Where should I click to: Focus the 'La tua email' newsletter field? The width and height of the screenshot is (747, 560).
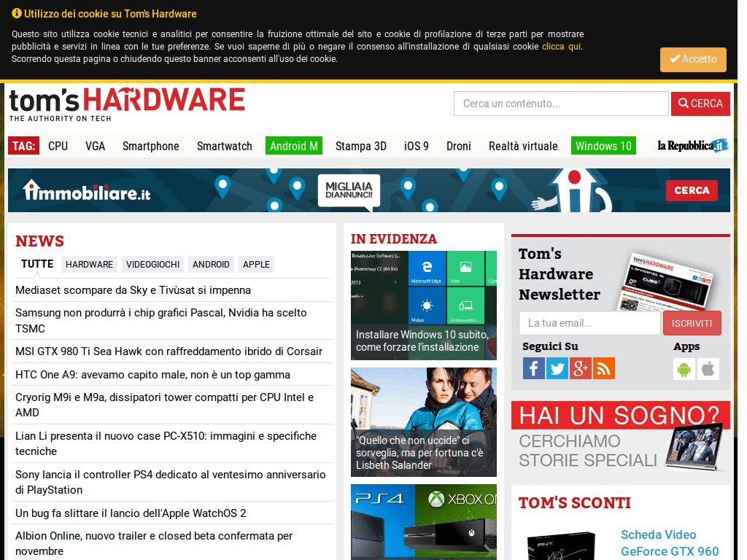point(589,323)
